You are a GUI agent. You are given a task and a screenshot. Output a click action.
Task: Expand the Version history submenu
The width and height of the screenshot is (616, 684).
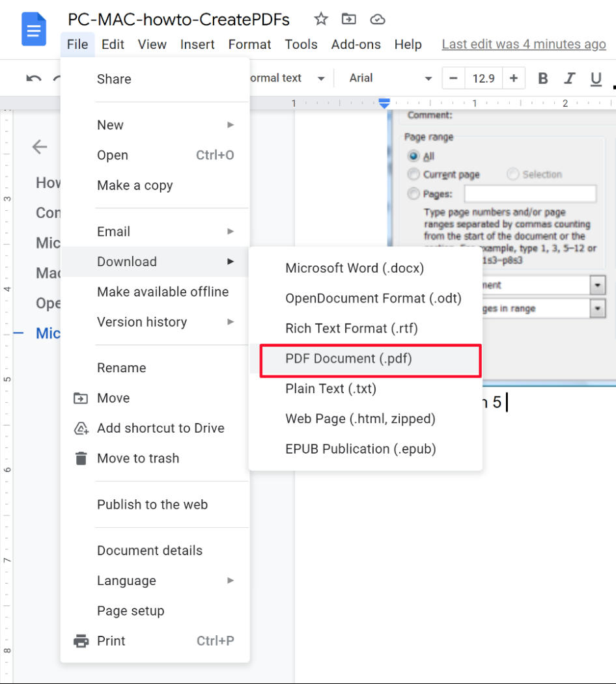(142, 321)
